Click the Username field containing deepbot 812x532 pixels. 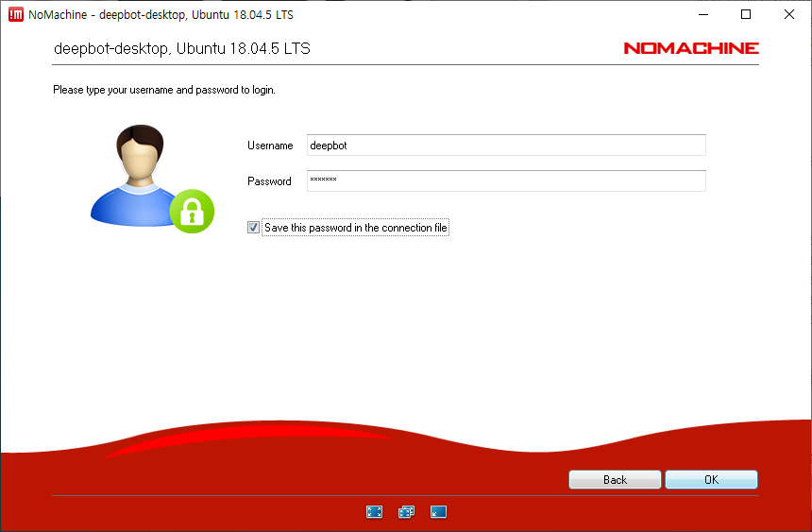pyautogui.click(x=506, y=146)
